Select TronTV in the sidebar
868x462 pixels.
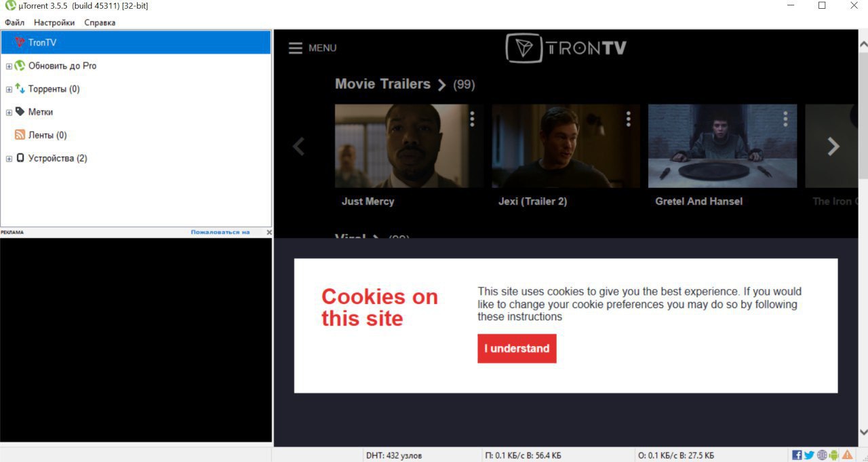(x=136, y=43)
